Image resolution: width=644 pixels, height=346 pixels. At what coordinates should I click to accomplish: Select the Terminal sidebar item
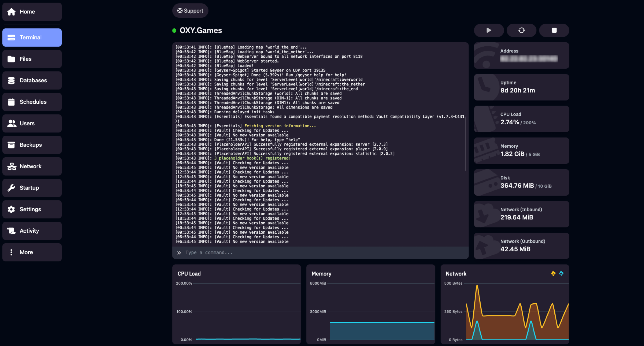click(x=32, y=38)
